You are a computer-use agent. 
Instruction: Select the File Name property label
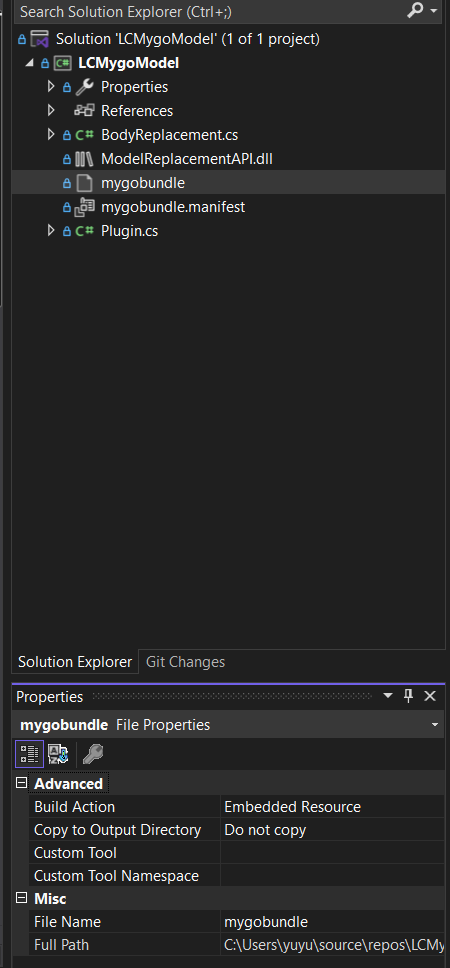(x=67, y=922)
